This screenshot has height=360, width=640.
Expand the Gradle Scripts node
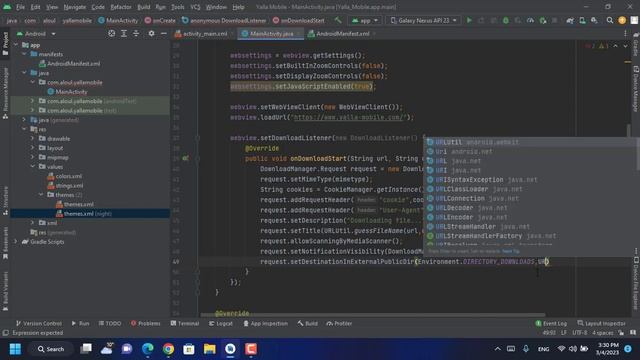coord(16,242)
